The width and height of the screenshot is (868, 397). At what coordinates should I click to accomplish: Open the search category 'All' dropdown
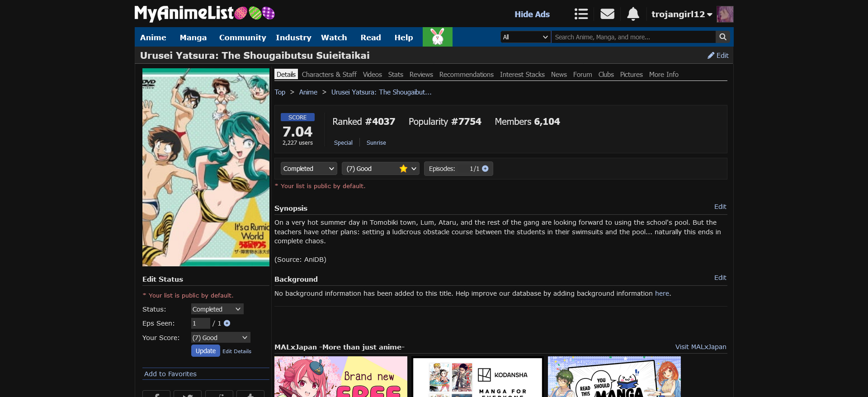526,37
